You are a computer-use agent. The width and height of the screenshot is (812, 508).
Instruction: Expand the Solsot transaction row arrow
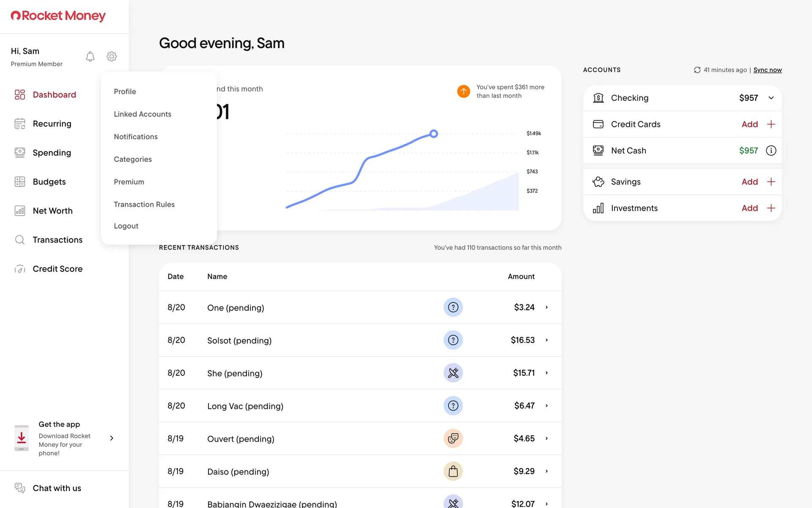click(x=546, y=340)
